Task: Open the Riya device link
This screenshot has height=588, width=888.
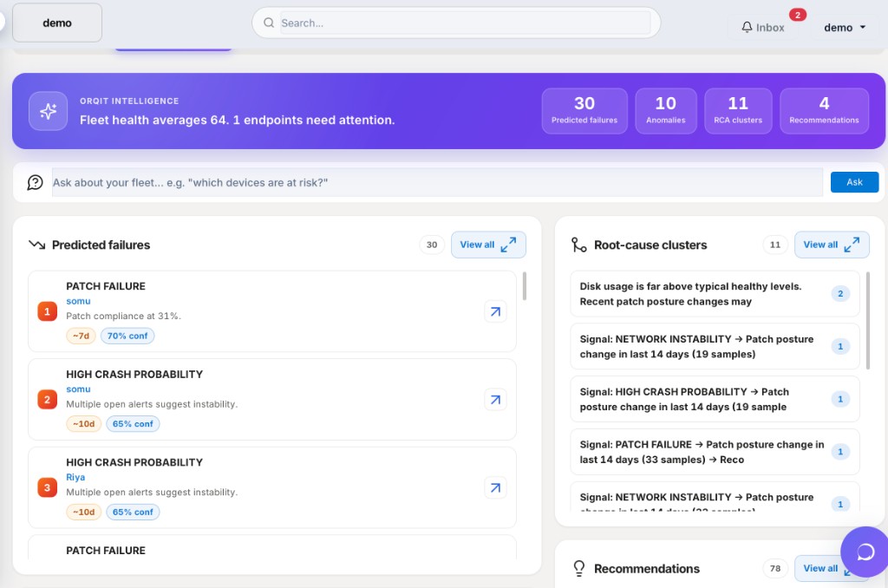Action: 75,477
